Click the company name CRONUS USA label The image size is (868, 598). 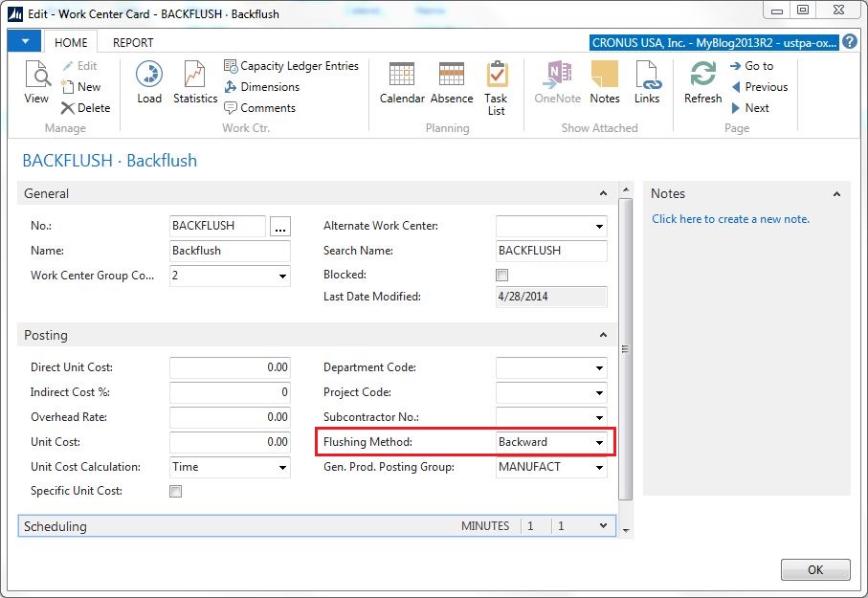tap(714, 43)
